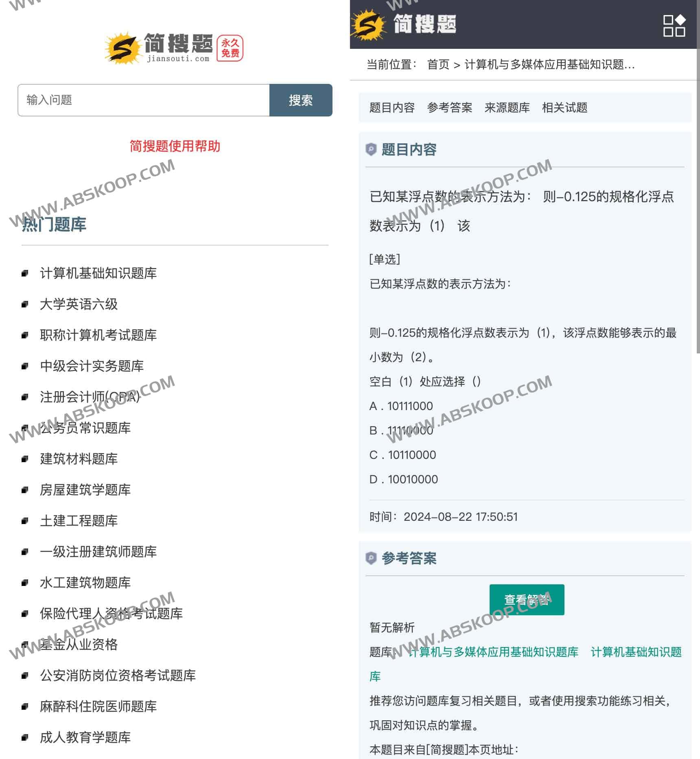The width and height of the screenshot is (700, 759).
Task: Click the shield icon beside 题目内容 heading
Action: [370, 150]
